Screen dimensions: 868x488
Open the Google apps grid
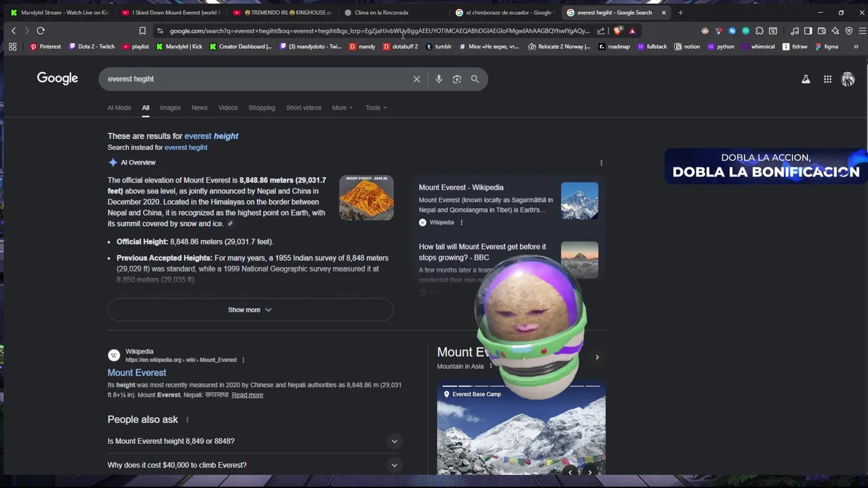pyautogui.click(x=827, y=79)
